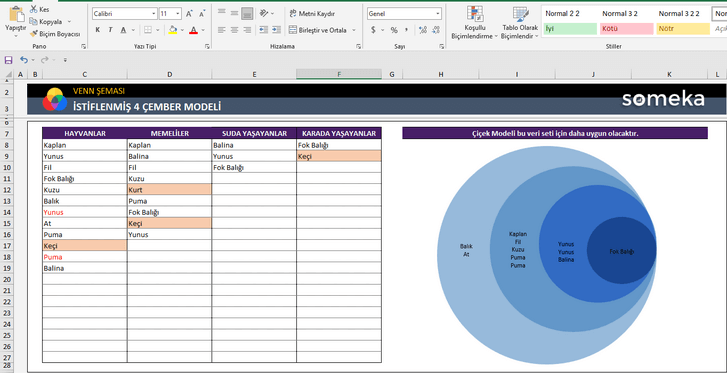The image size is (727, 373).
Task: Open the Genel number format dropdown
Action: click(438, 14)
